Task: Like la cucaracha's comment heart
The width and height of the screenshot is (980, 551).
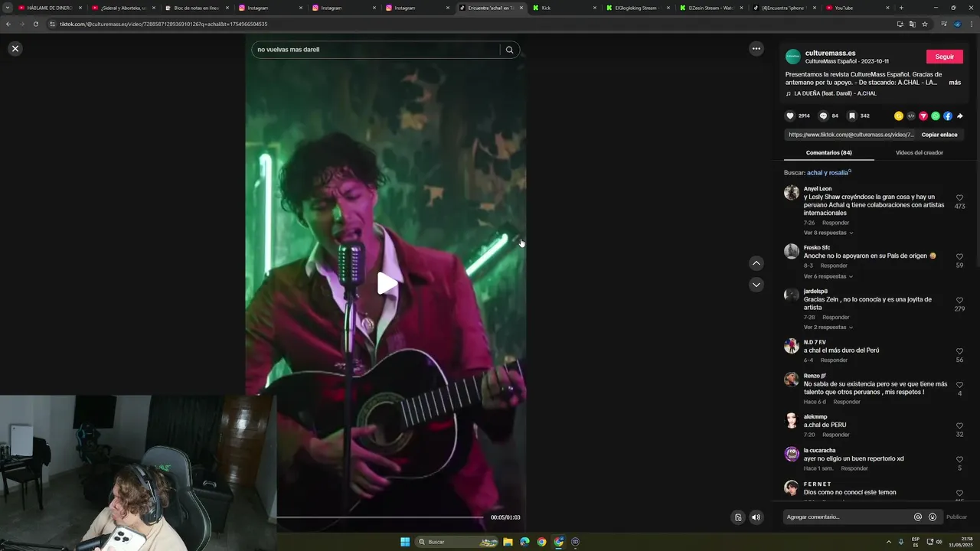Action: pos(959,459)
